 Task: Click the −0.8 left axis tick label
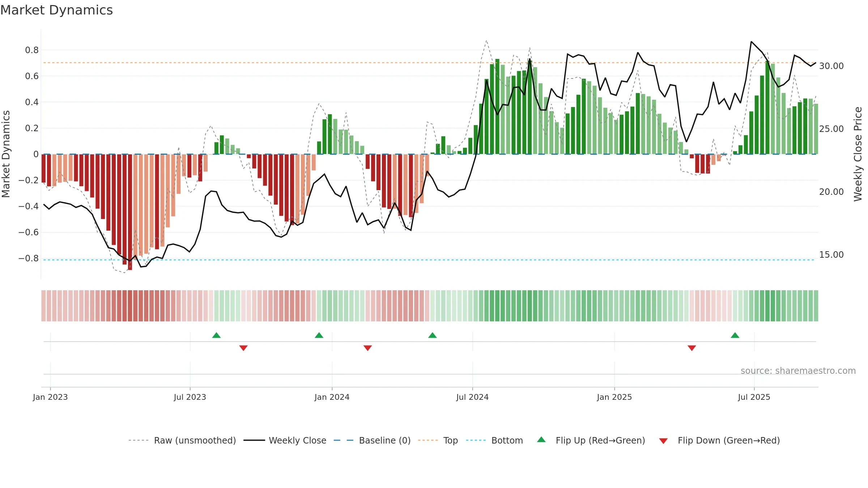point(29,258)
